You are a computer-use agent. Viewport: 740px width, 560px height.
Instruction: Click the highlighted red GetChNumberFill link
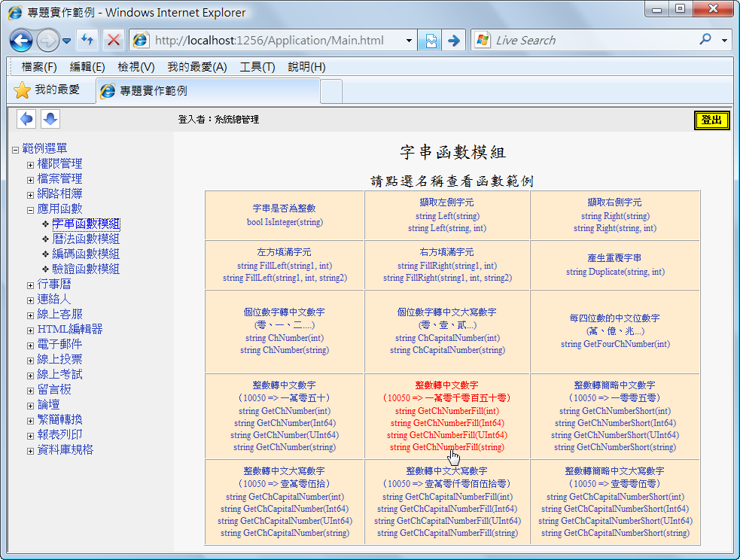pos(447,416)
